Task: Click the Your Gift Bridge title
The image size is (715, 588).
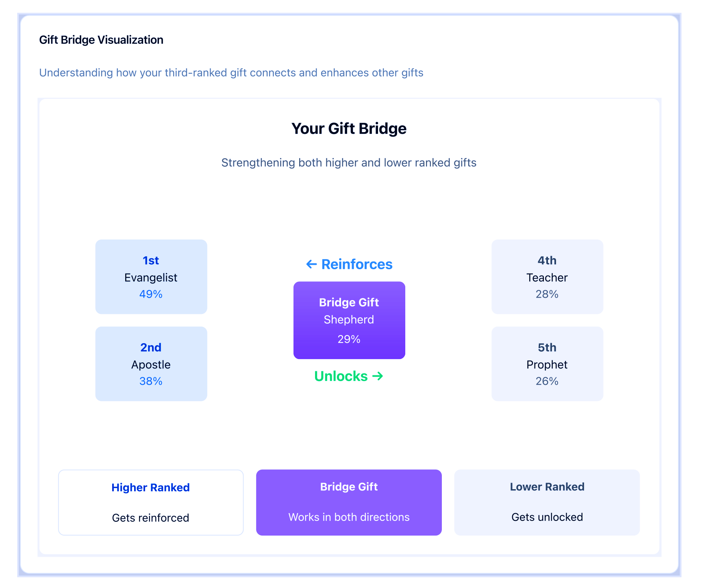Action: click(x=349, y=128)
